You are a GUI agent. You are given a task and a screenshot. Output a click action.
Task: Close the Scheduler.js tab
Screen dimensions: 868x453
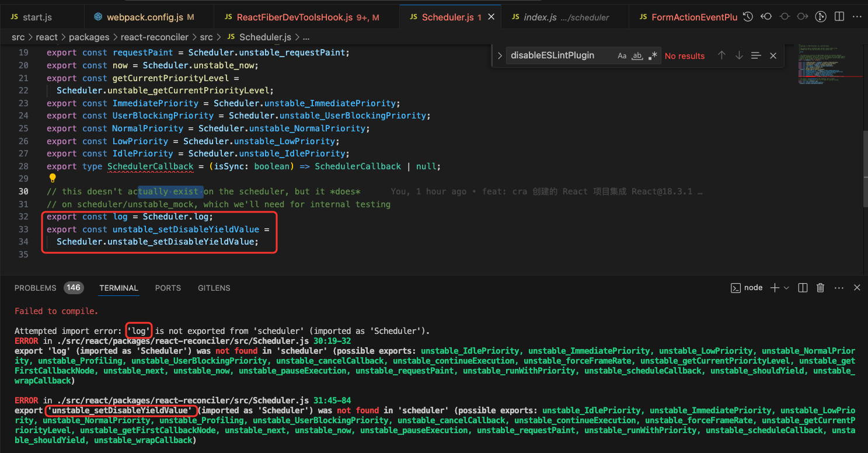491,18
